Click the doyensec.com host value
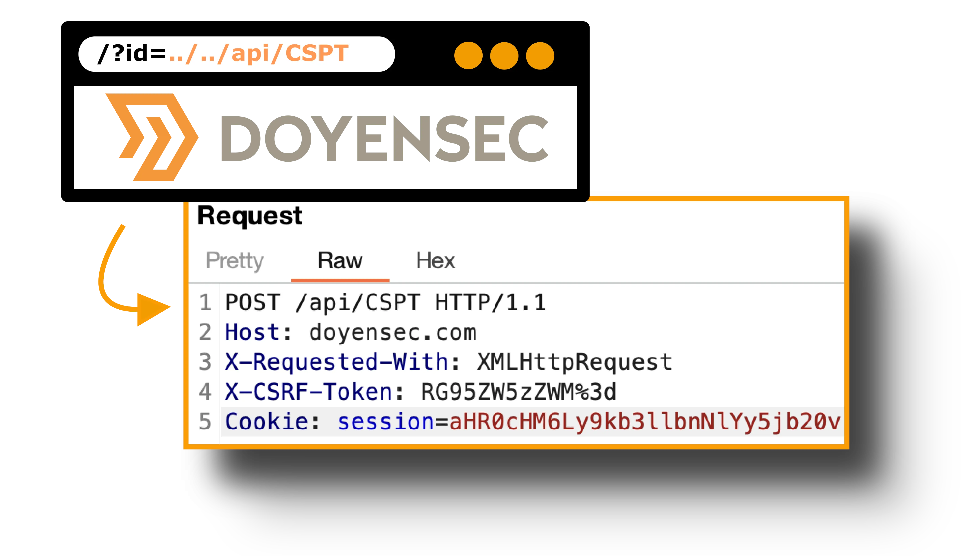Screen dimensions: 980x556 (393, 332)
